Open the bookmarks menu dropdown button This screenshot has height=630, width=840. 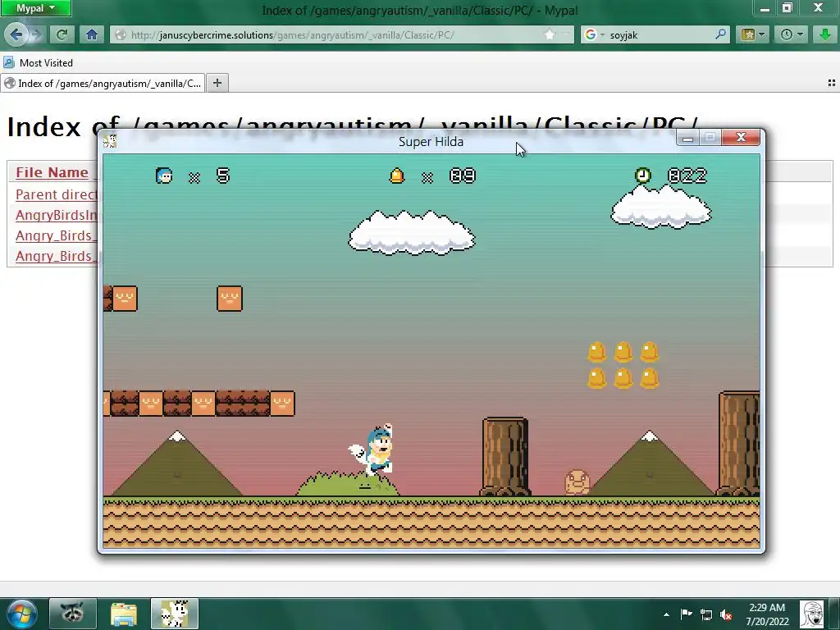click(x=753, y=34)
